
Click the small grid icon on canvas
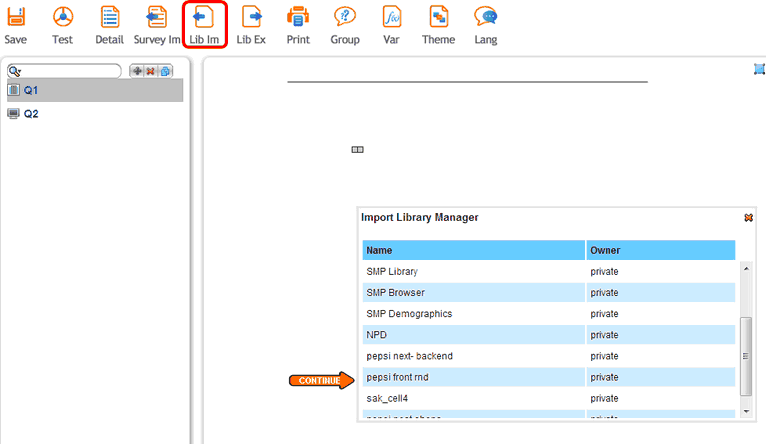pos(358,149)
